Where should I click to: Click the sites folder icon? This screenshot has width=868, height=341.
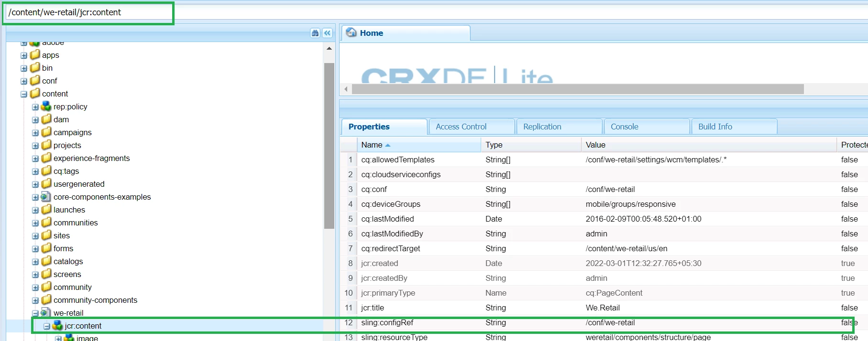tap(46, 235)
